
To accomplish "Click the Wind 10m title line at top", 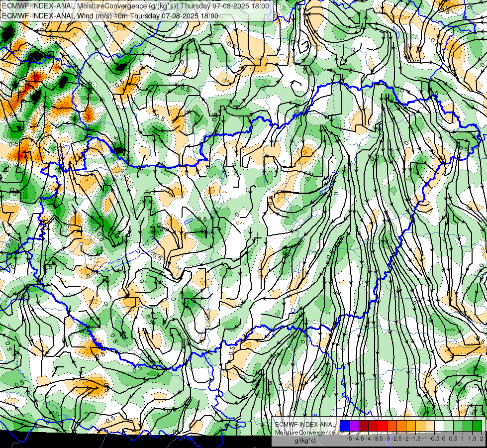I will (x=110, y=16).
